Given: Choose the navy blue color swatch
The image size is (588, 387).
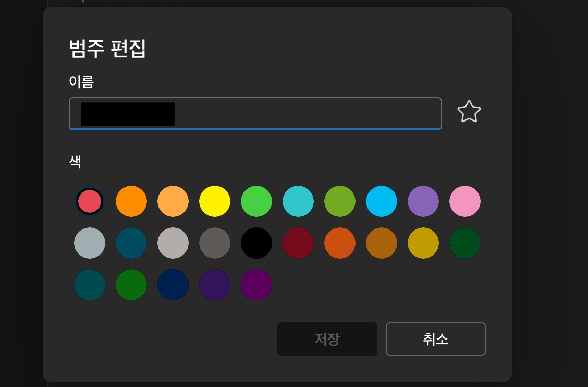Looking at the screenshot, I should (173, 284).
